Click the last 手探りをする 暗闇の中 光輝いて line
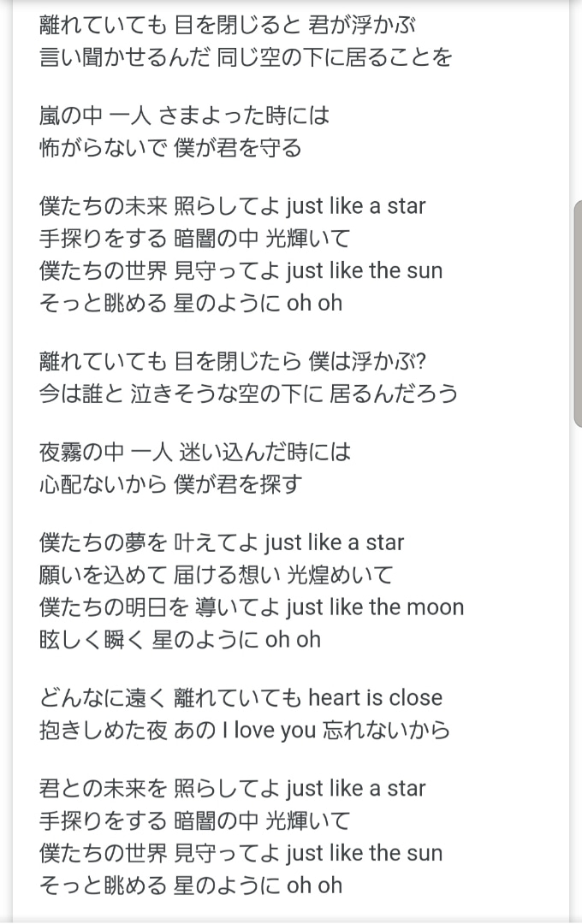This screenshot has height=924, width=582. (195, 820)
